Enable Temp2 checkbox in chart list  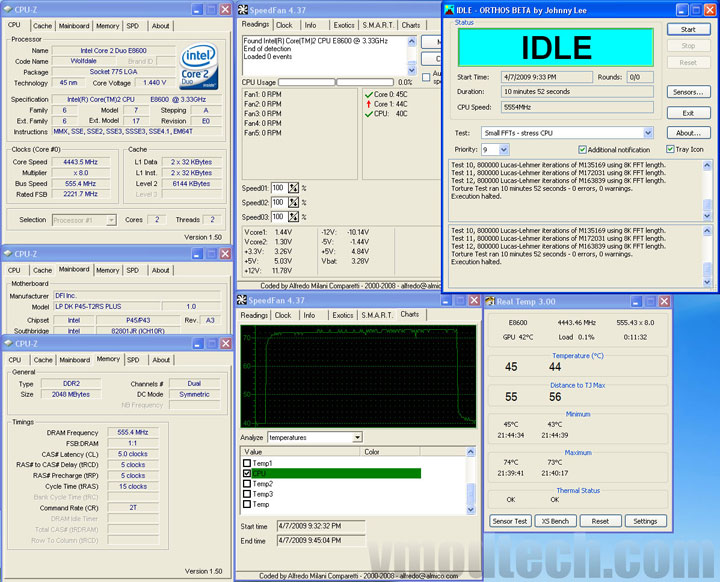247,484
